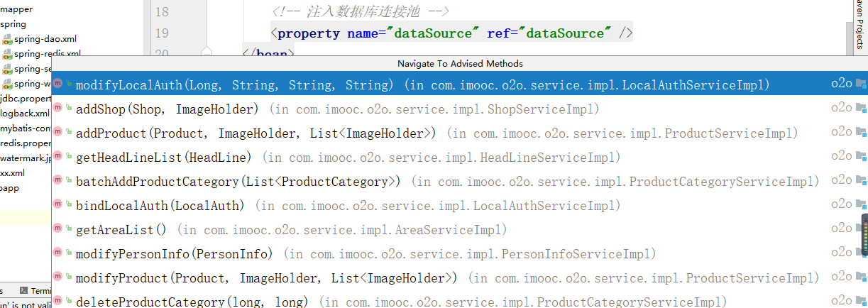Click method icon beside addProduct
Viewport: 868px width, 308px height.
pos(58,133)
